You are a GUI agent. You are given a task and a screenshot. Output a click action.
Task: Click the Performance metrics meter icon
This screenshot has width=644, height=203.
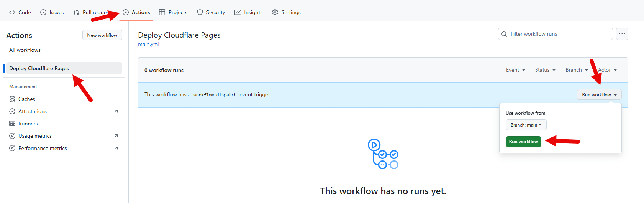tap(12, 148)
